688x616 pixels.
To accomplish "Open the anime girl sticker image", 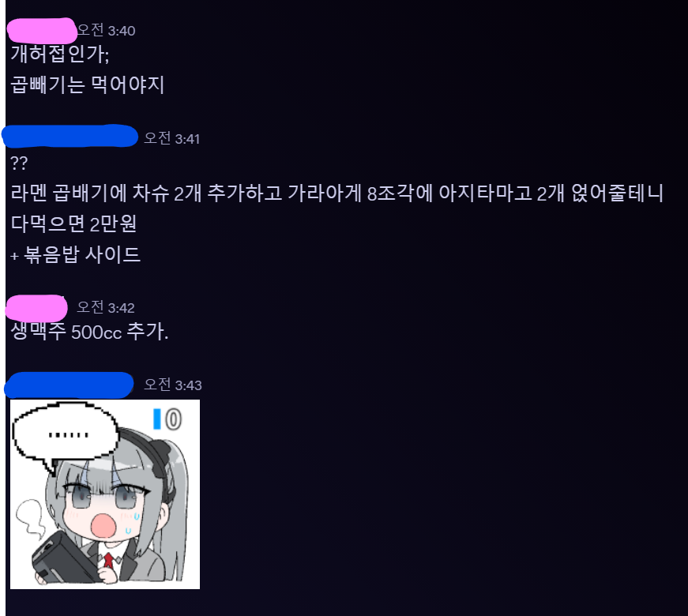I will [x=105, y=494].
